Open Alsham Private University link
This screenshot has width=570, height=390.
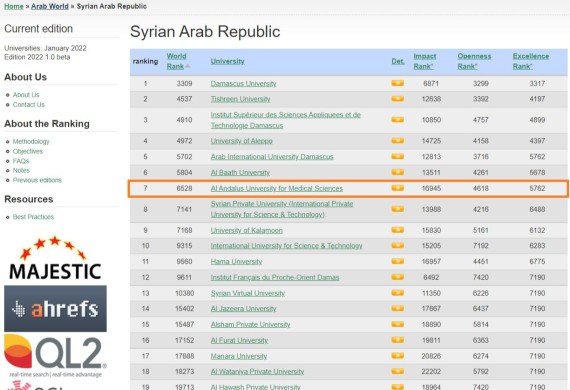250,325
